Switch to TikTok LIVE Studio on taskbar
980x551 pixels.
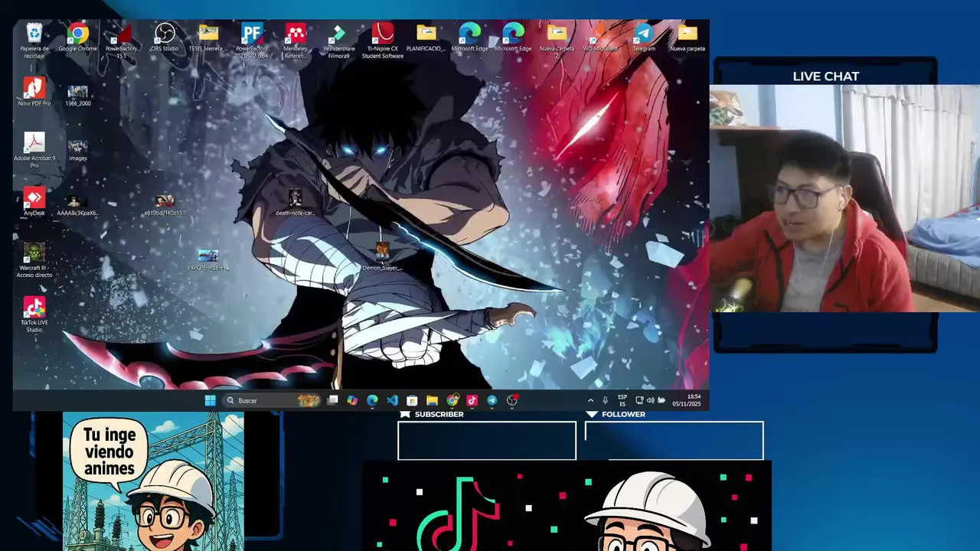pos(472,400)
